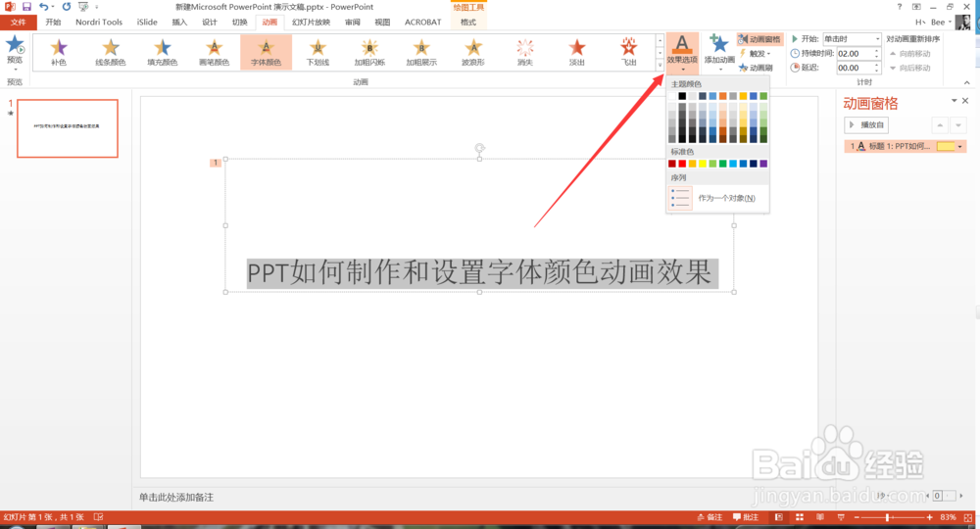Screen dimensions: 980x529
Task: Select the 下划线 underline emphasis effect
Action: point(318,51)
